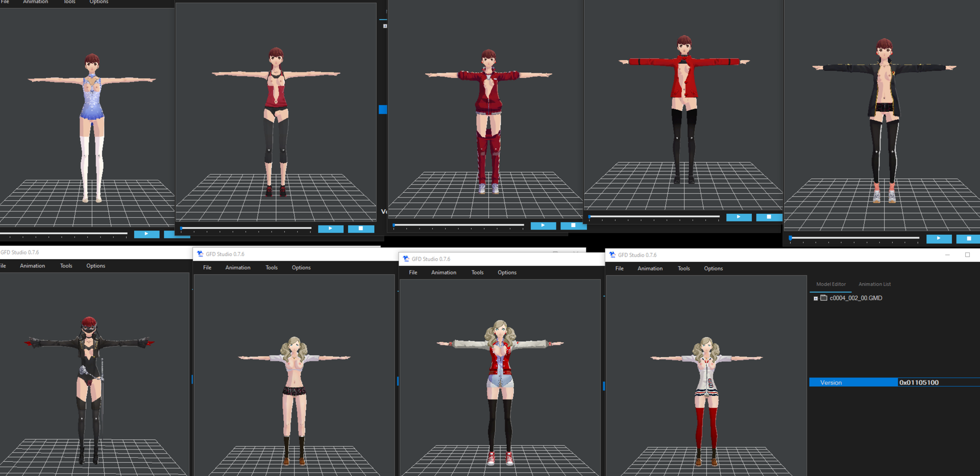Image resolution: width=980 pixels, height=476 pixels.
Task: Click the folder icon beside c0004_002_00.GMD
Action: [x=824, y=298]
